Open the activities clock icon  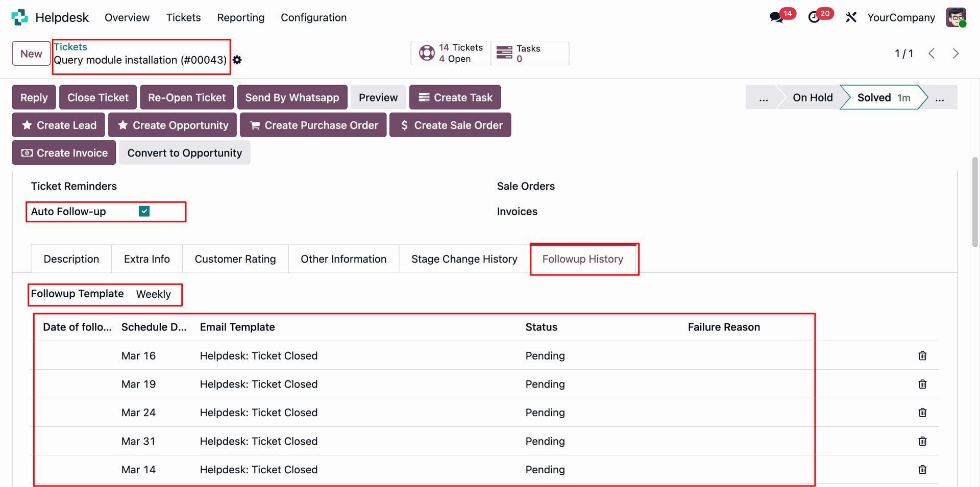point(814,17)
